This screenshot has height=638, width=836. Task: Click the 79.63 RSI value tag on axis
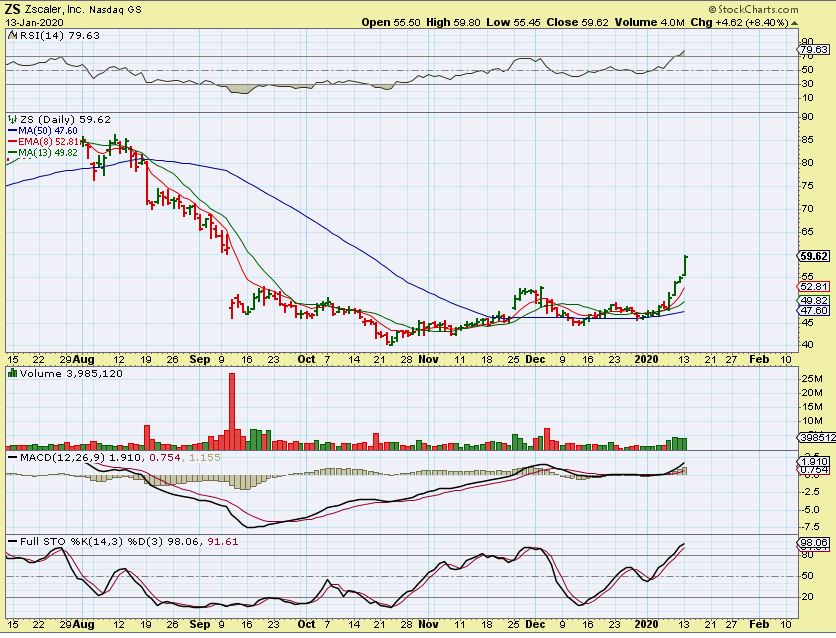[814, 50]
